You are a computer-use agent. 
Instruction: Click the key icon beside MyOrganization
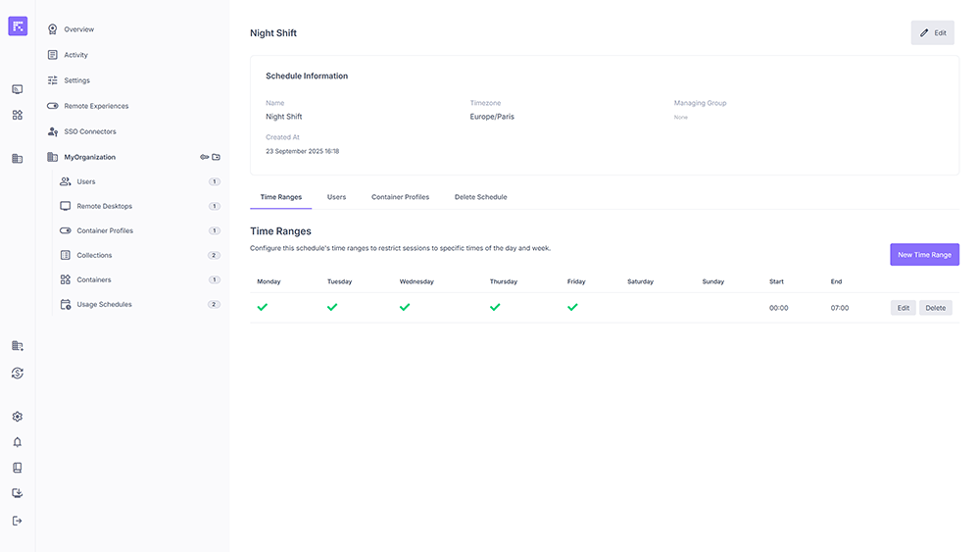click(x=205, y=157)
